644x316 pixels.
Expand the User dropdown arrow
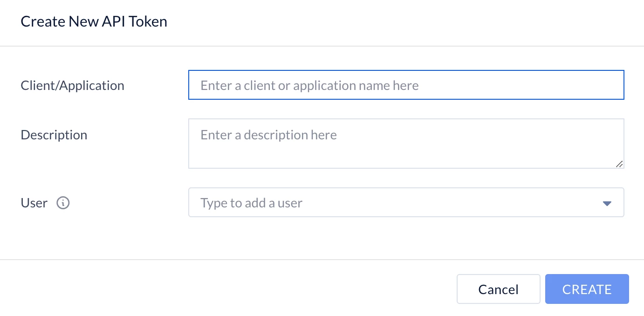607,203
